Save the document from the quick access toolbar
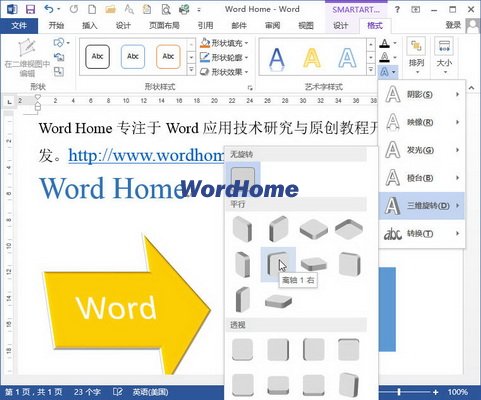The width and height of the screenshot is (481, 400). [30, 9]
